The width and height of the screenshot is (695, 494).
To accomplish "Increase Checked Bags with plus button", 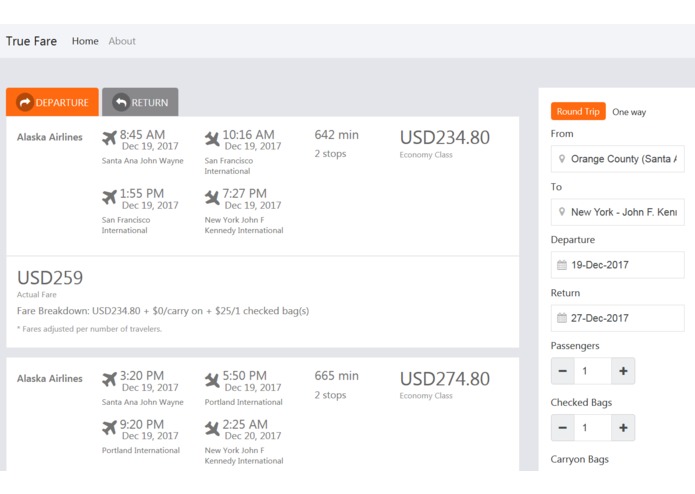I will tap(623, 428).
